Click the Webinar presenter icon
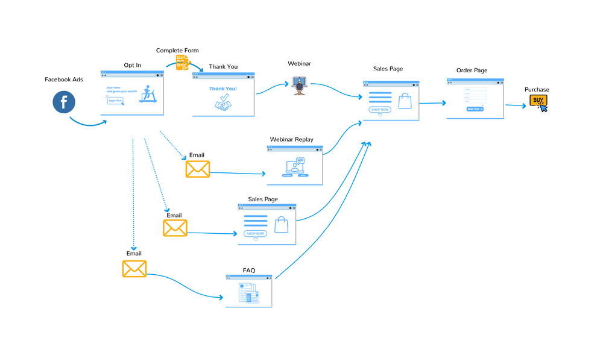 300,85
